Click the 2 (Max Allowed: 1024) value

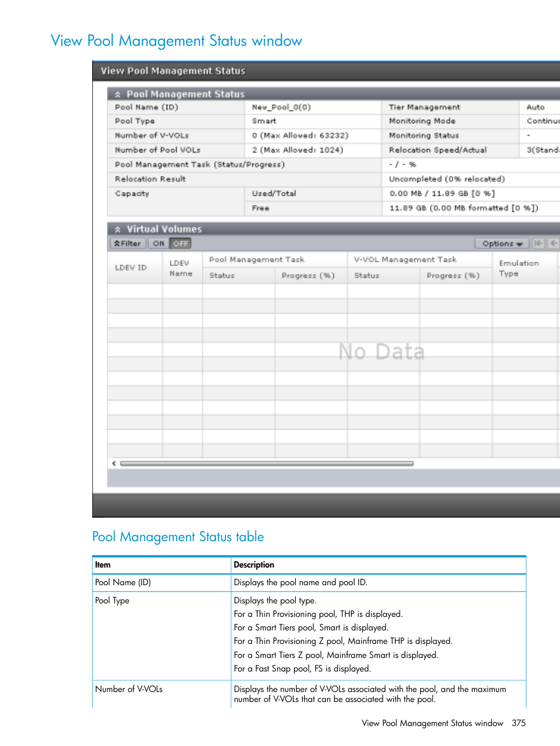(298, 150)
